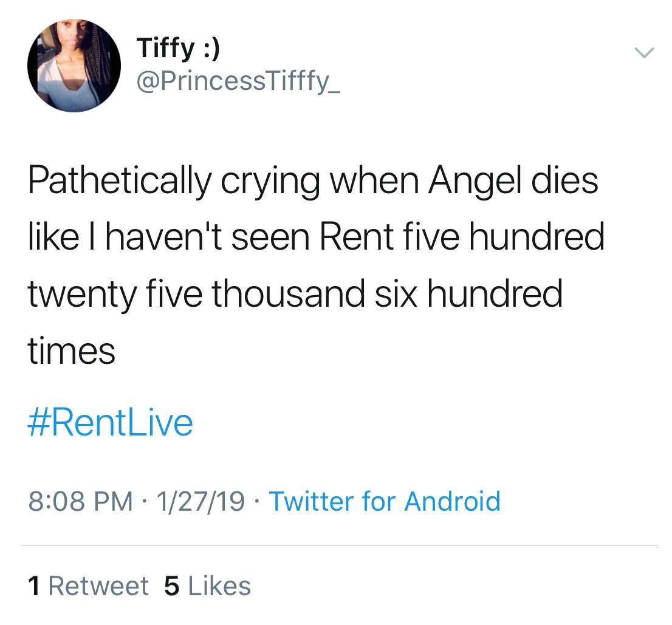The width and height of the screenshot is (672, 625).
Task: Click the word "crying" in the tweet
Action: tap(270, 180)
